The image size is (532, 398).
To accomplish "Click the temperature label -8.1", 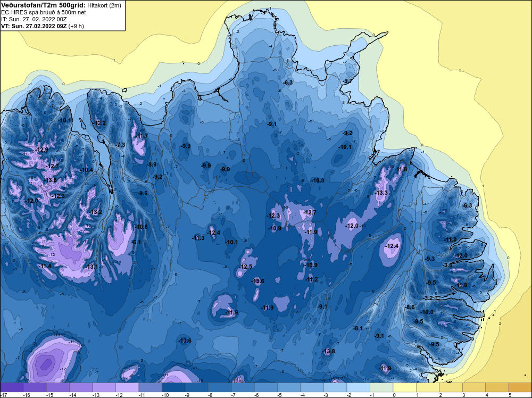I will coord(358,328).
